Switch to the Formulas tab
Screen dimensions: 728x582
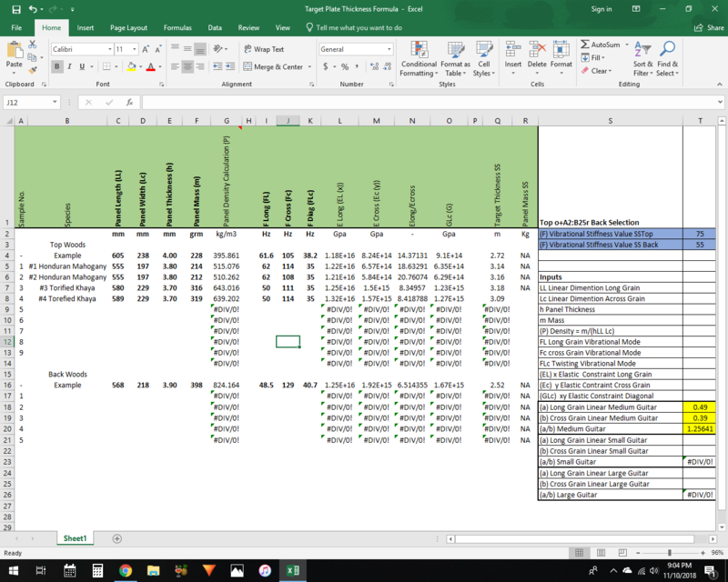click(x=177, y=28)
